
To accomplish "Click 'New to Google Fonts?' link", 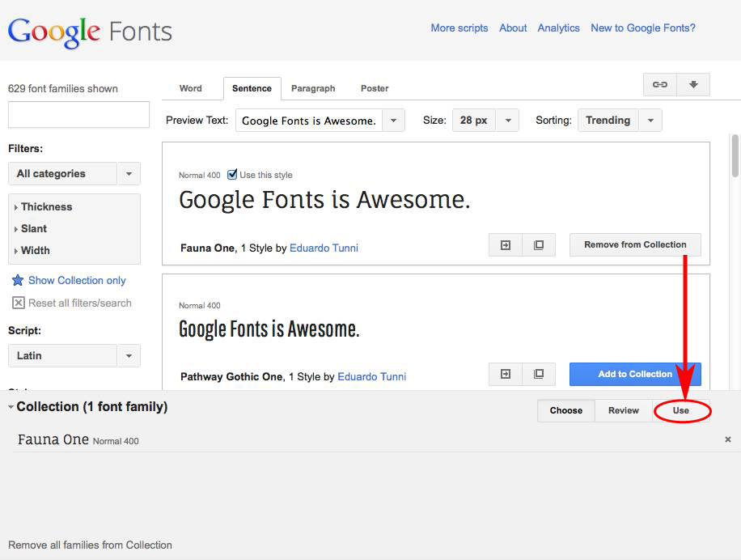I will [x=643, y=28].
